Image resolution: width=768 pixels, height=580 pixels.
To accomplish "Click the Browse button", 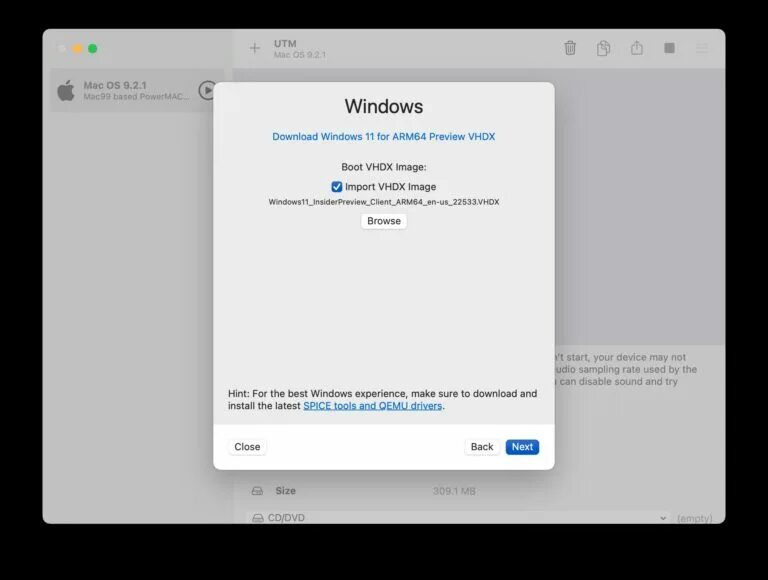I will pyautogui.click(x=384, y=221).
